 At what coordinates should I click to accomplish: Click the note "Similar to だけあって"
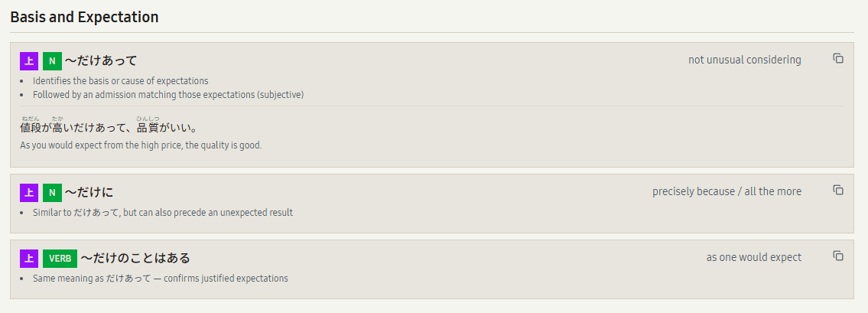click(x=163, y=212)
